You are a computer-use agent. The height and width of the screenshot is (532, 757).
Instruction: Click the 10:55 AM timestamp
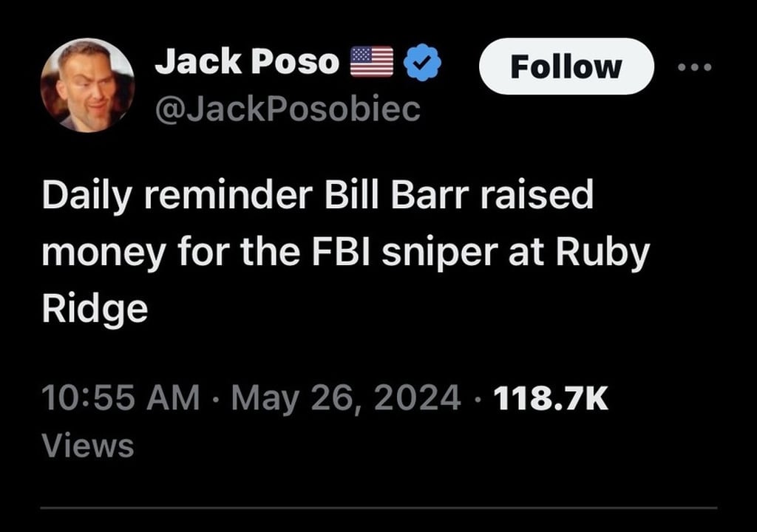coord(120,399)
